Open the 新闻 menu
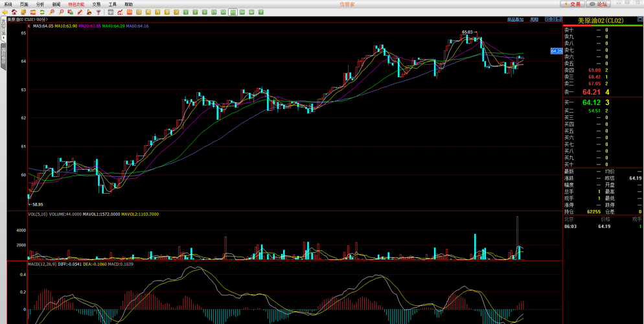The width and height of the screenshot is (644, 324). (x=56, y=4)
